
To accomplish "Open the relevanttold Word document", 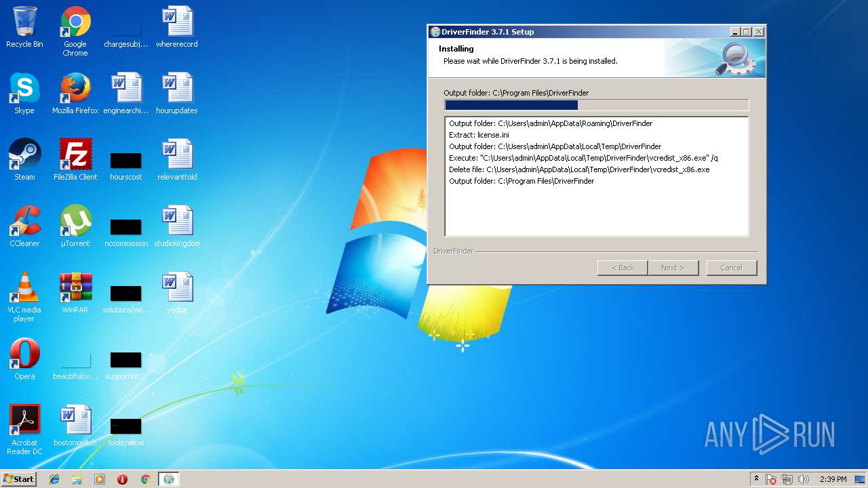I will click(177, 160).
